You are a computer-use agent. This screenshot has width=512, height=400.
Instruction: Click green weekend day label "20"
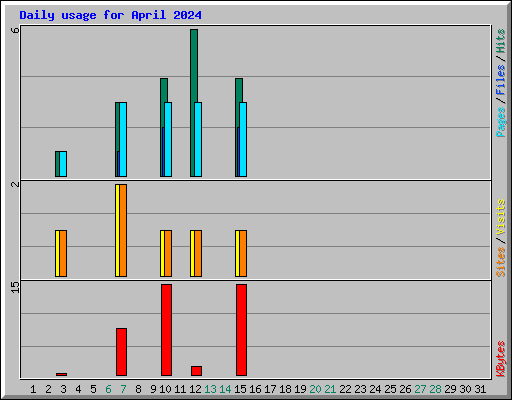point(315,389)
